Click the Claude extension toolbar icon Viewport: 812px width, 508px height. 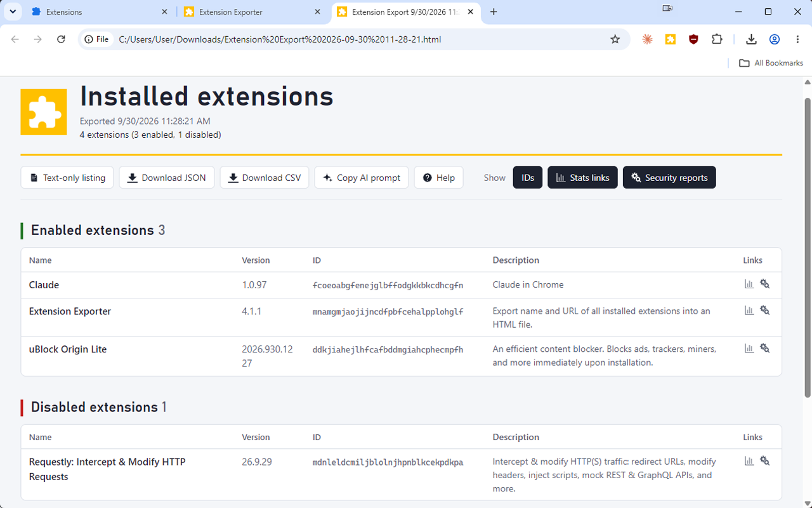point(647,39)
